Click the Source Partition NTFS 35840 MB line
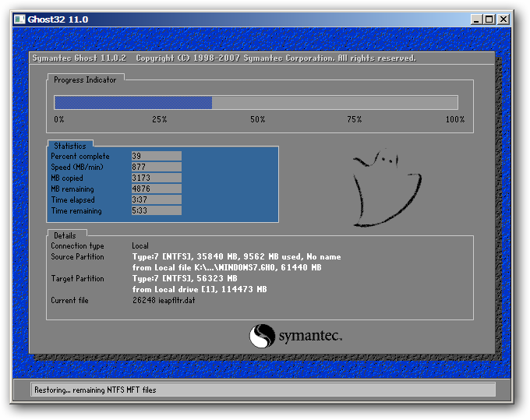The height and width of the screenshot is (420, 530). [237, 257]
